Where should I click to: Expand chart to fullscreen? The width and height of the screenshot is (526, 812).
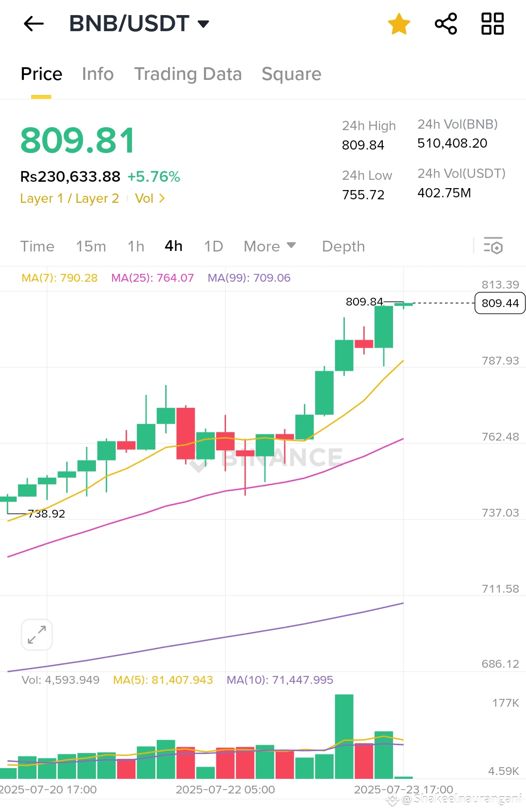pos(37,635)
